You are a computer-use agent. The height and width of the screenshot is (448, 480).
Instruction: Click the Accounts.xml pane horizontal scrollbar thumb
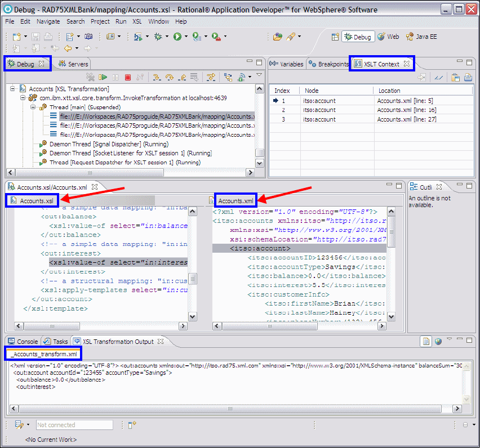[270, 326]
